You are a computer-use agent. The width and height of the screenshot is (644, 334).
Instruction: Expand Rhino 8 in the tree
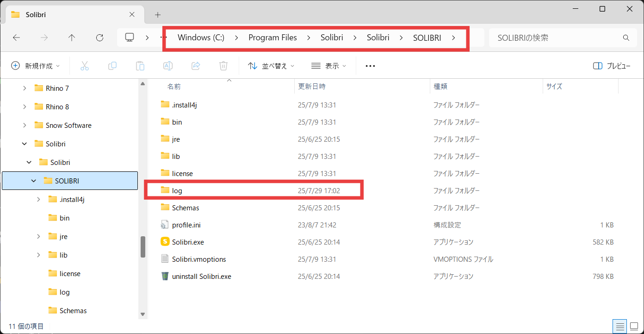25,107
